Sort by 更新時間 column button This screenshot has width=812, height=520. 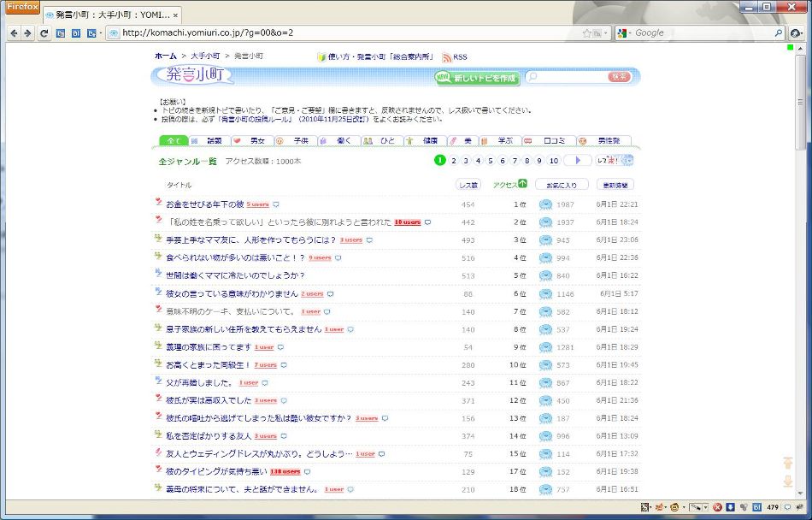coord(615,185)
